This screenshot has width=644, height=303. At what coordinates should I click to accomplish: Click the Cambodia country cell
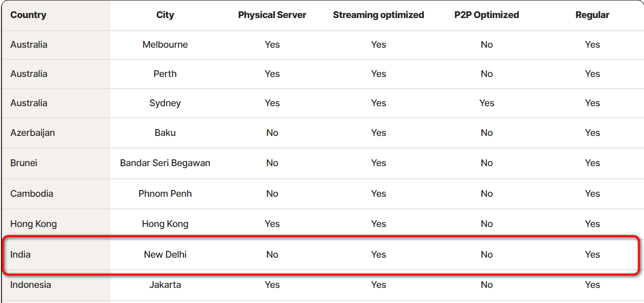click(32, 194)
